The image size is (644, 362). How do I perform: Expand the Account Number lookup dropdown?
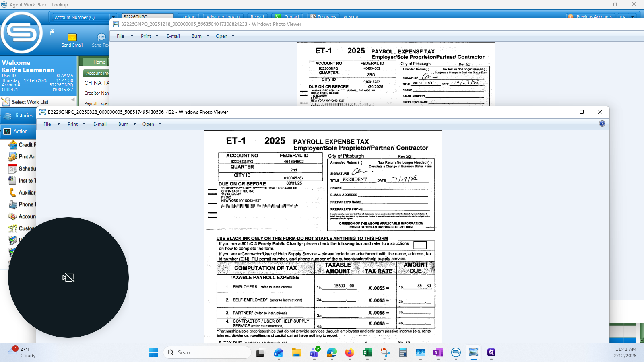pos(112,17)
